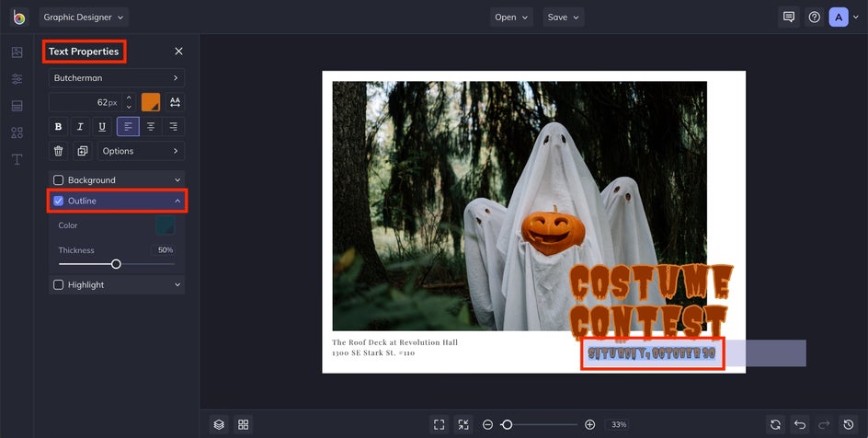Collapse the Outline section chevron
Image resolution: width=868 pixels, height=438 pixels.
pos(177,201)
